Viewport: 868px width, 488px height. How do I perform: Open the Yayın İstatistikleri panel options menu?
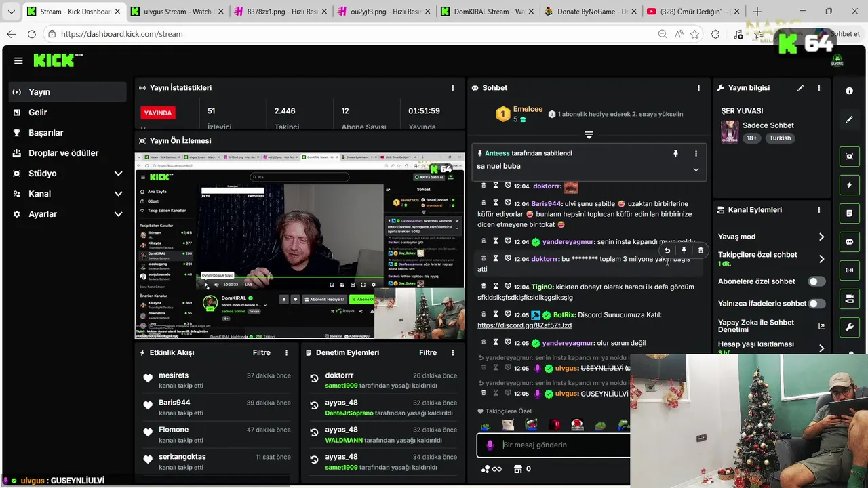(x=453, y=88)
